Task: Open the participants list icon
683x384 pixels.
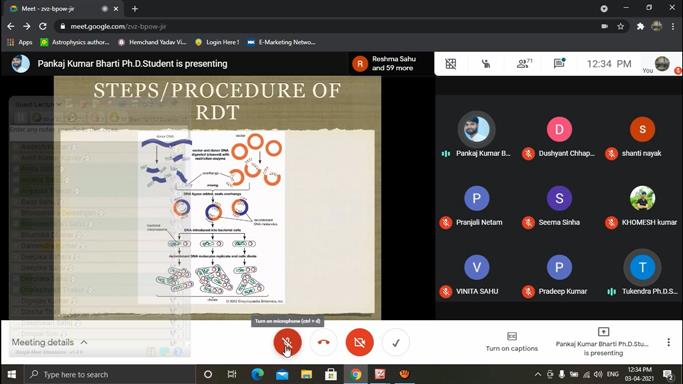Action: tap(524, 64)
